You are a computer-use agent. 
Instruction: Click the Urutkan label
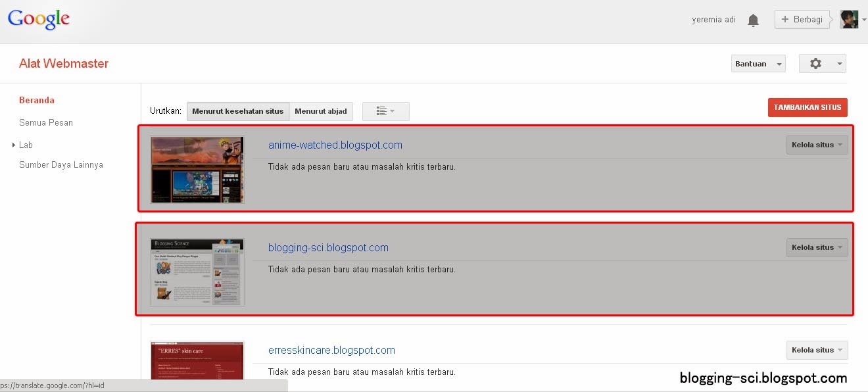click(166, 111)
